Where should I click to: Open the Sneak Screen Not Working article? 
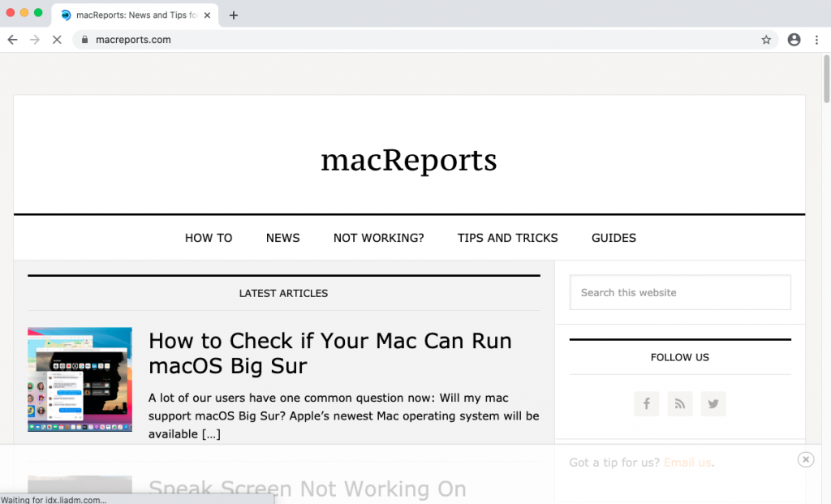(308, 489)
